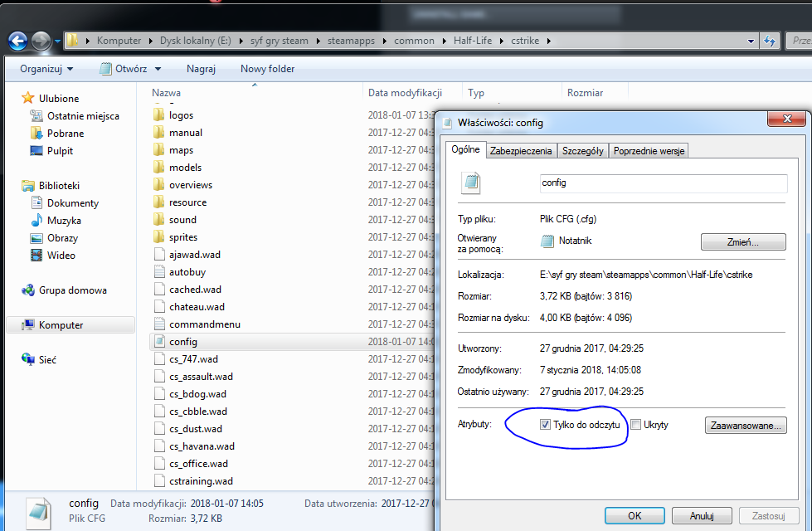Screen dimensions: 812x531
Task: Expand the Organizuj dropdown menu
Action: pos(46,69)
